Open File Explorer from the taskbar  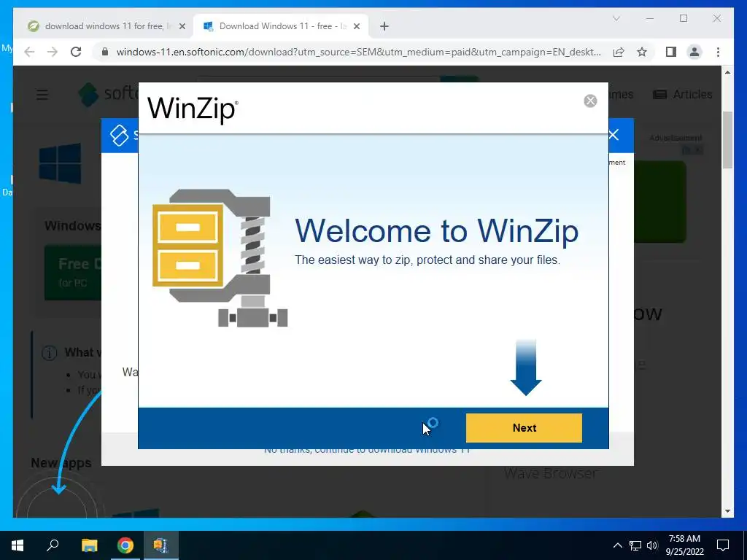(89, 545)
